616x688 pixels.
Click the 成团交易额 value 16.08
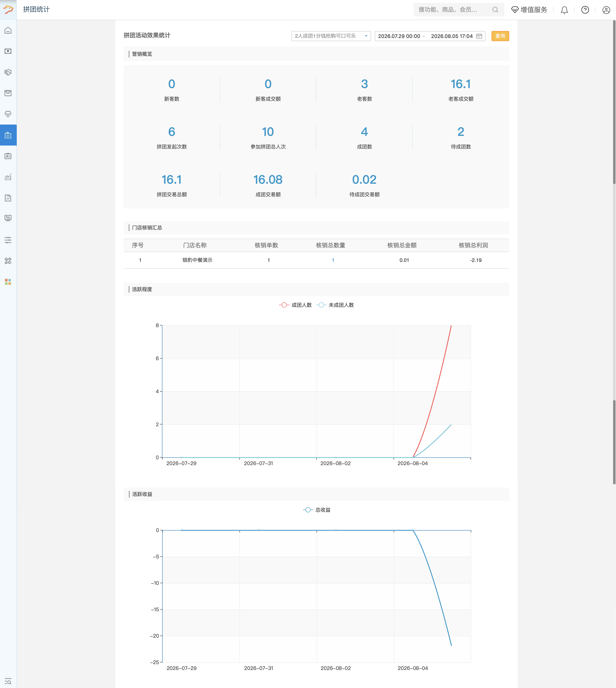pyautogui.click(x=268, y=179)
